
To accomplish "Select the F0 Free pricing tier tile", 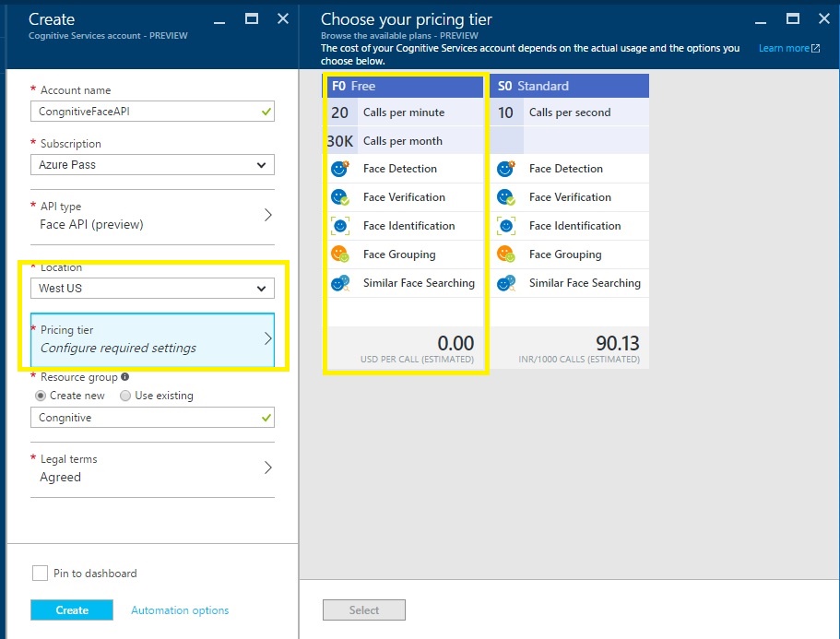I will [x=404, y=86].
